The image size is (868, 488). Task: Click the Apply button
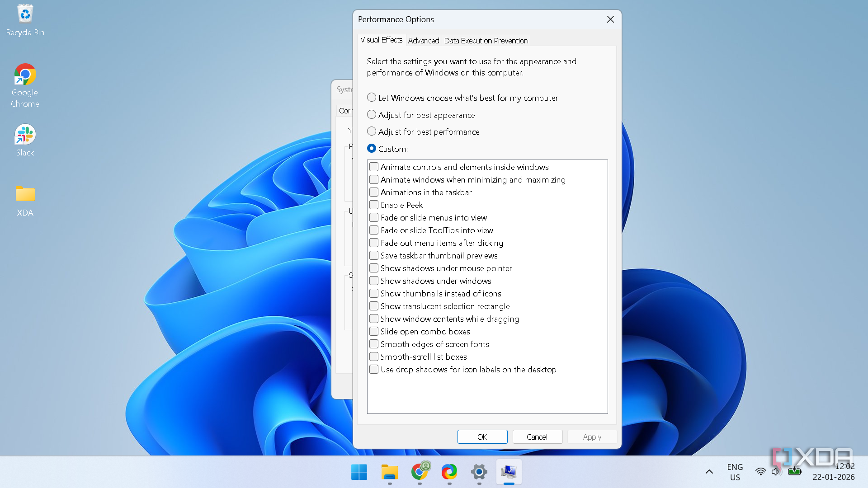tap(592, 437)
